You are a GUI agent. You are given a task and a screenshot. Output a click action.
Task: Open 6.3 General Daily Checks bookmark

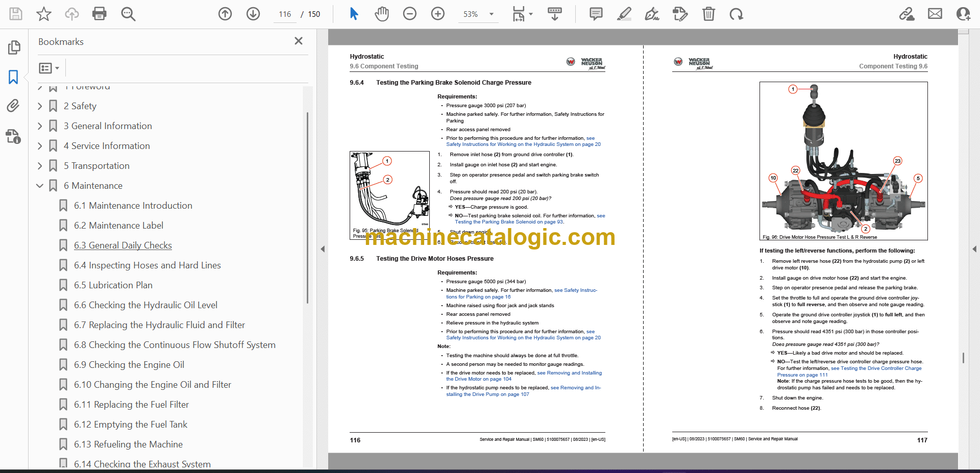(123, 245)
